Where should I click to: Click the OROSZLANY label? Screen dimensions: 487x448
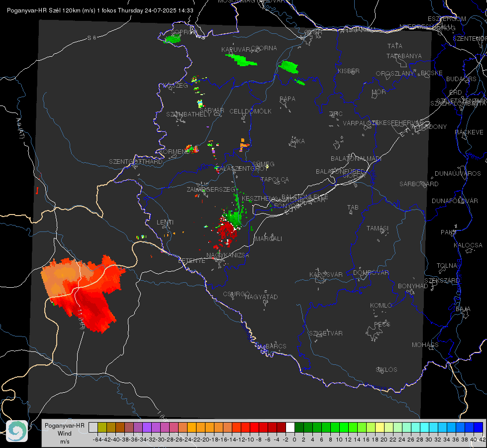point(395,73)
